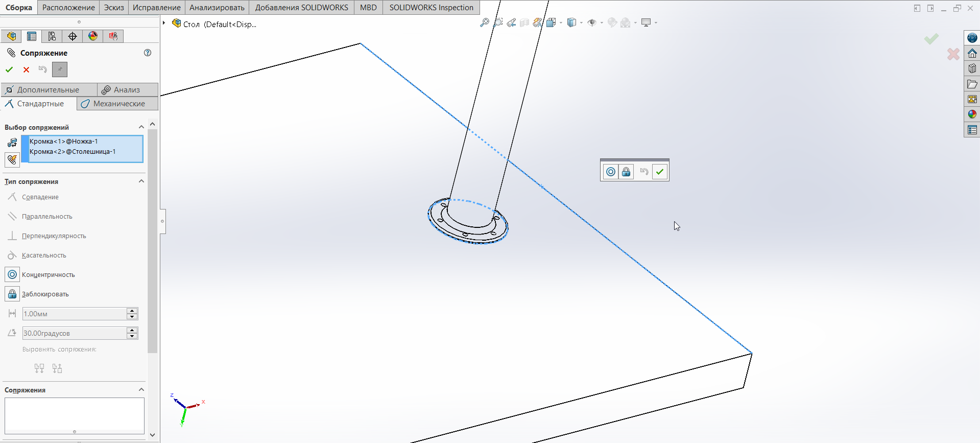The image size is (980, 443).
Task: Click the View Orientation cube icon
Action: [551, 22]
